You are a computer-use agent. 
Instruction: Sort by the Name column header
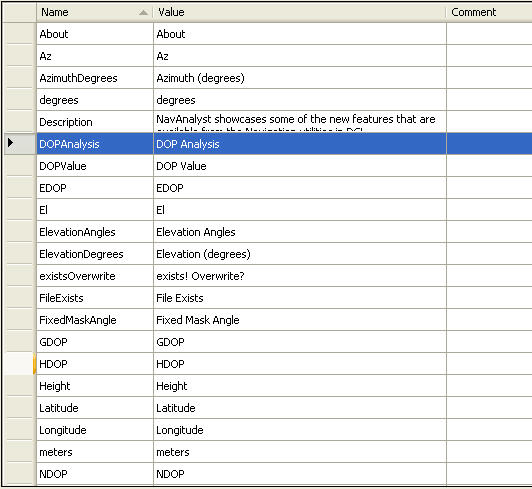(94, 12)
